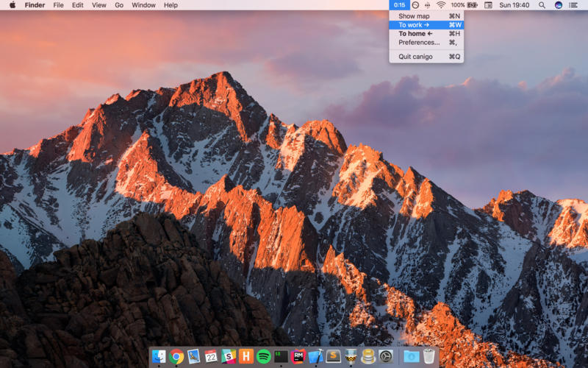Open the black Terminal icon in Dock

[x=281, y=356]
